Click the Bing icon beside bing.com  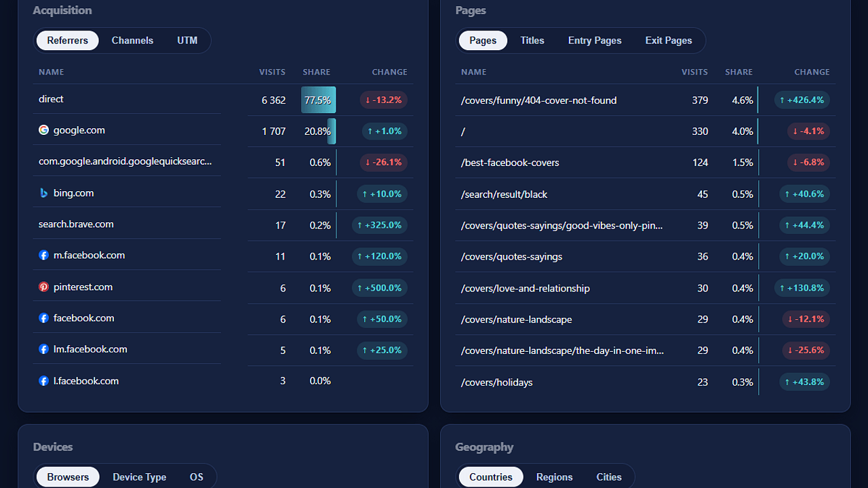[43, 193]
